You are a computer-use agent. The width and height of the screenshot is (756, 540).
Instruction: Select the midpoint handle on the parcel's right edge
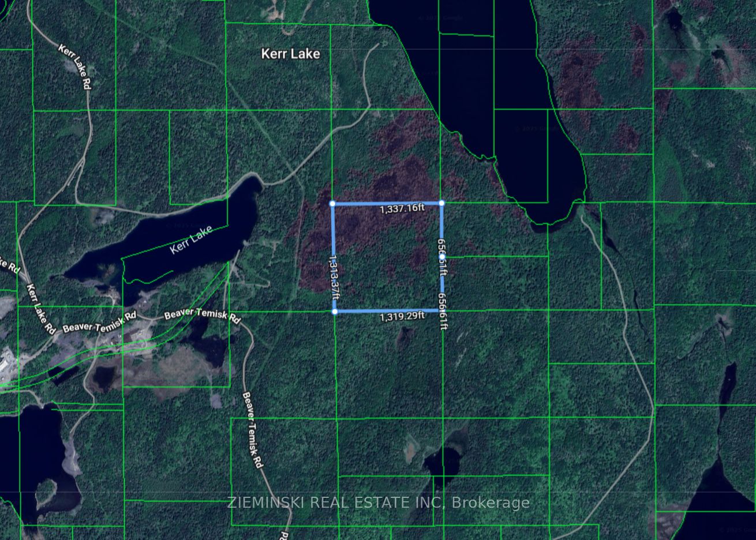443,256
